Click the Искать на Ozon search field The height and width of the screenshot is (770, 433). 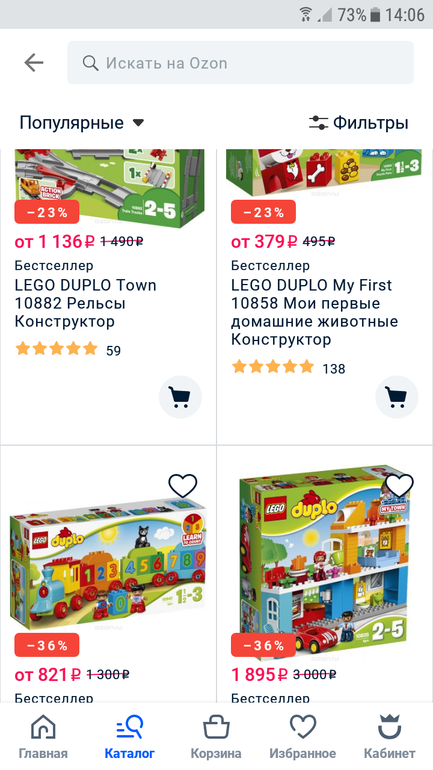pyautogui.click(x=240, y=63)
